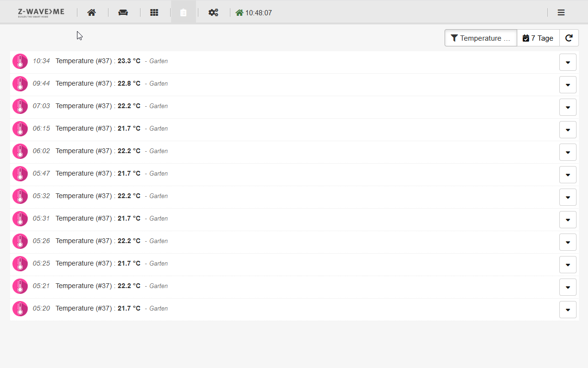Expand dropdown for the 10:34 event
Viewport: 588px width, 368px height.
567,62
